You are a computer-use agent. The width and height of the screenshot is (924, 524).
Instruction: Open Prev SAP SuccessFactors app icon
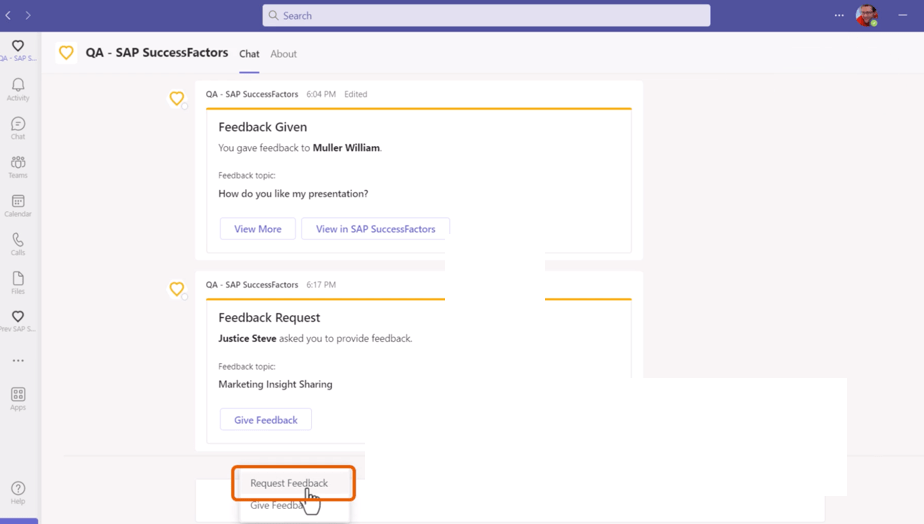[18, 320]
